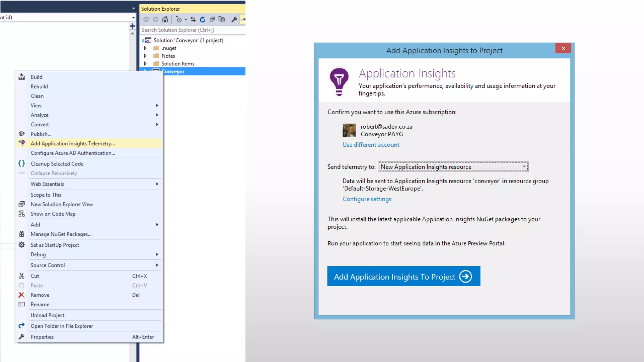The width and height of the screenshot is (644, 362).
Task: Click the Collapse All icon in Solution Explorer
Action: pyautogui.click(x=212, y=19)
